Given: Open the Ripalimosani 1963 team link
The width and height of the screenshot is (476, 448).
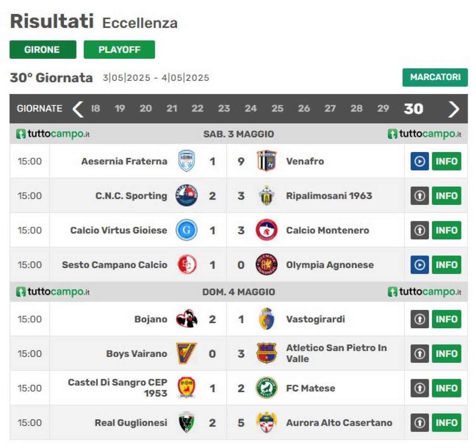Looking at the screenshot, I should point(329,196).
